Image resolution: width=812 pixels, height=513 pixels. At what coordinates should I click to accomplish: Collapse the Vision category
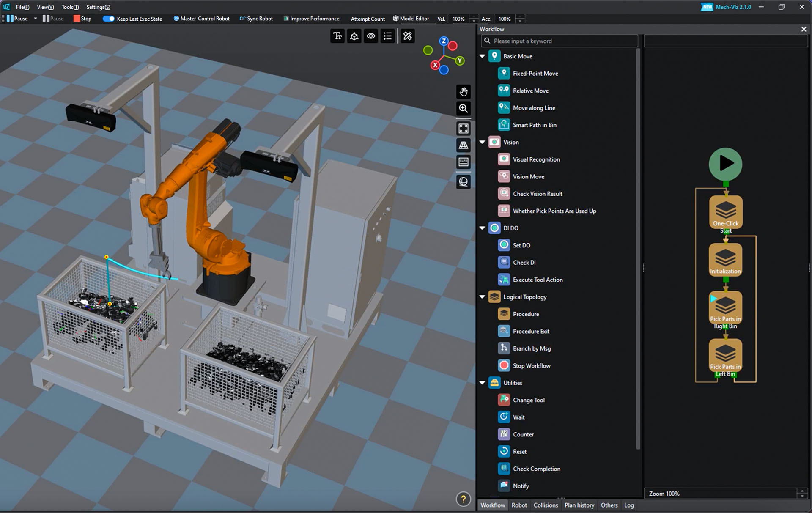tap(482, 142)
